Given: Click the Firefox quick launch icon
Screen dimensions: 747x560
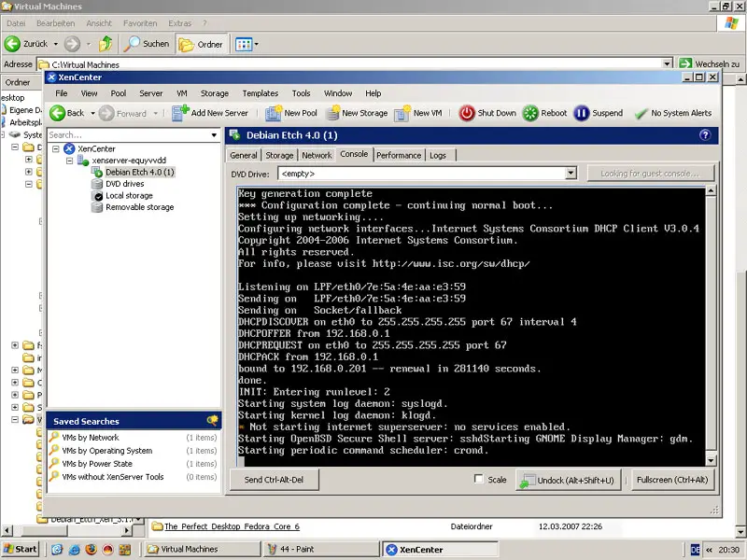Looking at the screenshot, I should pos(91,549).
